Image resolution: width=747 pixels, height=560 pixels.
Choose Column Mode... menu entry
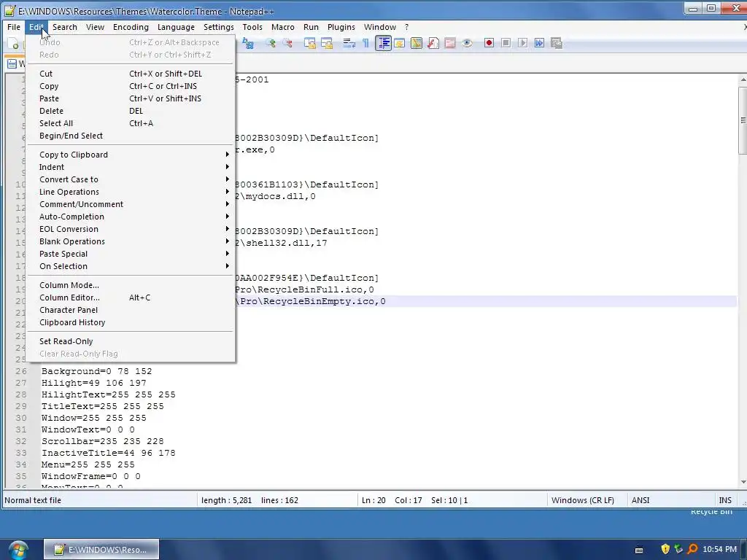point(131,285)
